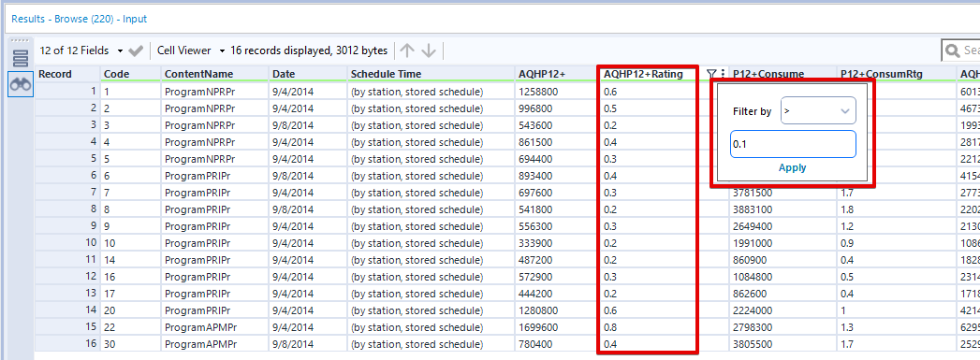Click the Code column header

pos(131,74)
